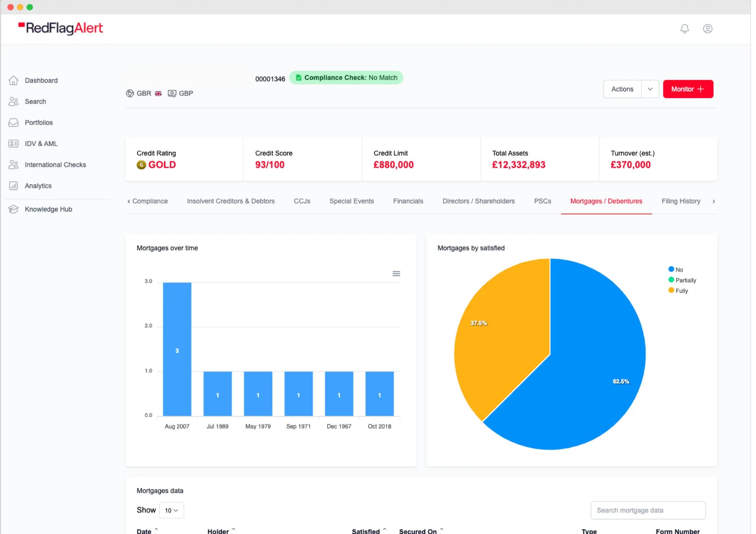
Task: Click the Portfolios tray icon
Action: (14, 123)
